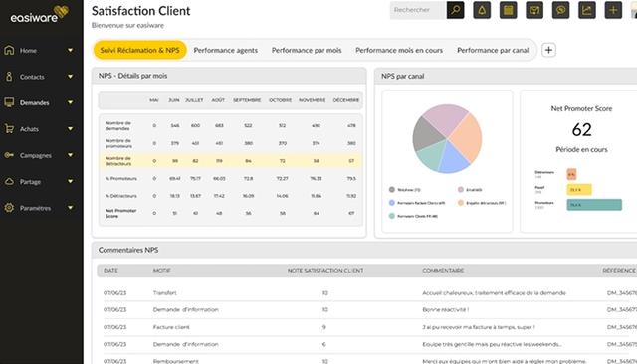Click the Paramètres gear icon

click(9, 208)
